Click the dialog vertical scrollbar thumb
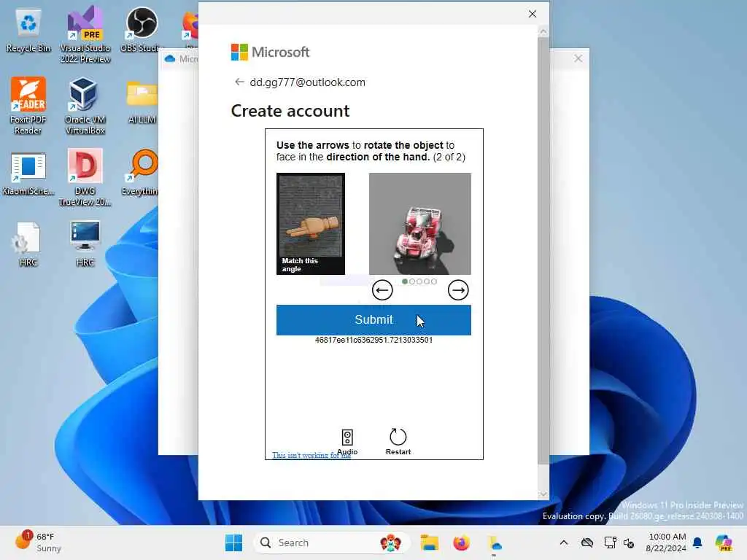747x560 pixels. coord(543,251)
